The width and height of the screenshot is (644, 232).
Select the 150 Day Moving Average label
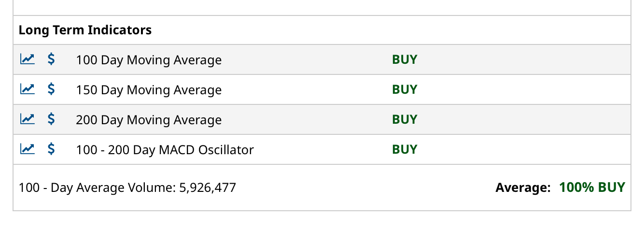tap(149, 90)
